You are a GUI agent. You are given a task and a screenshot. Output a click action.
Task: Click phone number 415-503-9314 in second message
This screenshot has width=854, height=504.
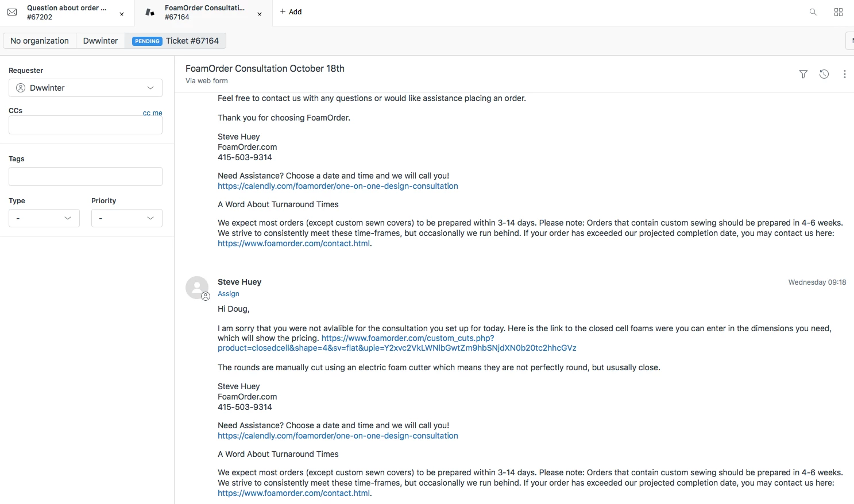(x=245, y=407)
